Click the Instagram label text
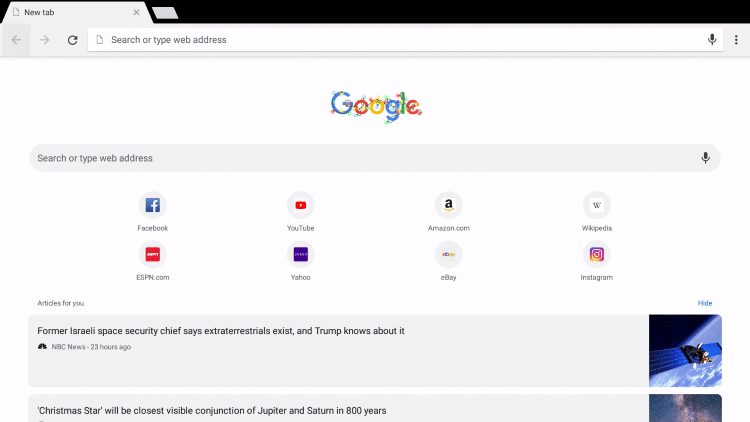Viewport: 750px width, 422px height. (596, 278)
